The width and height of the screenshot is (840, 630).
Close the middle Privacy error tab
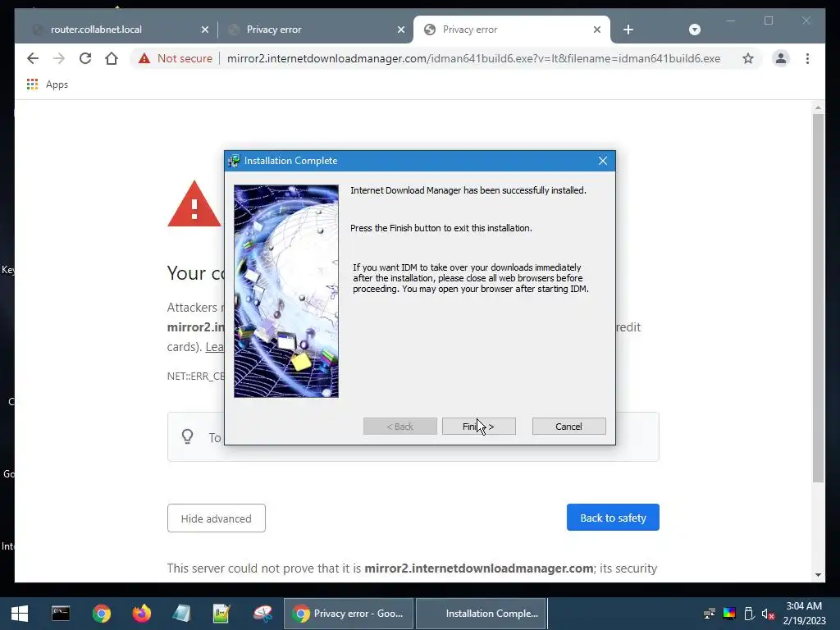400,30
